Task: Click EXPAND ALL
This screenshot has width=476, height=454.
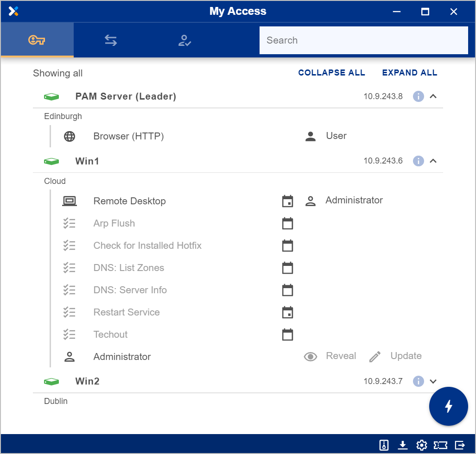Action: [x=409, y=73]
